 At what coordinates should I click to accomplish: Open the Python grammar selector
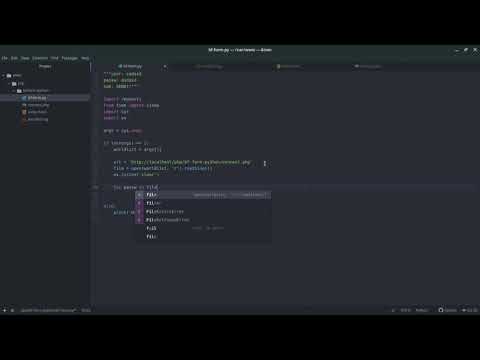tap(422, 310)
